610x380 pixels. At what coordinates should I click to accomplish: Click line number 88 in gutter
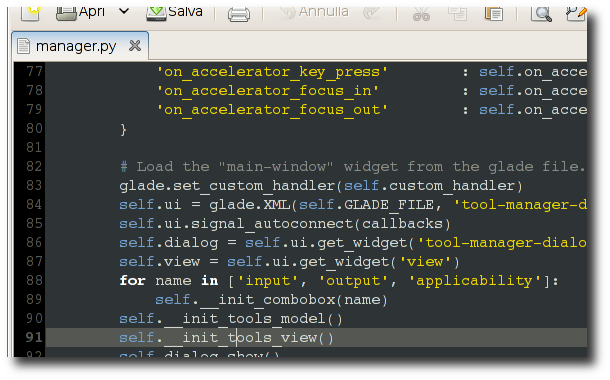34,280
